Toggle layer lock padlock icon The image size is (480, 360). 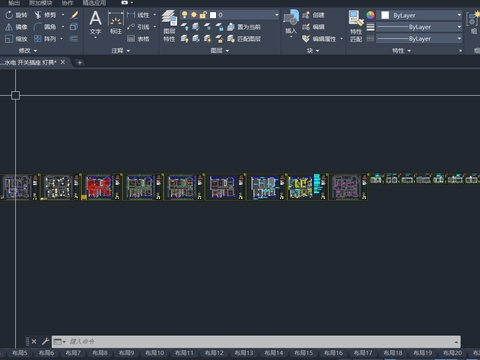point(203,15)
